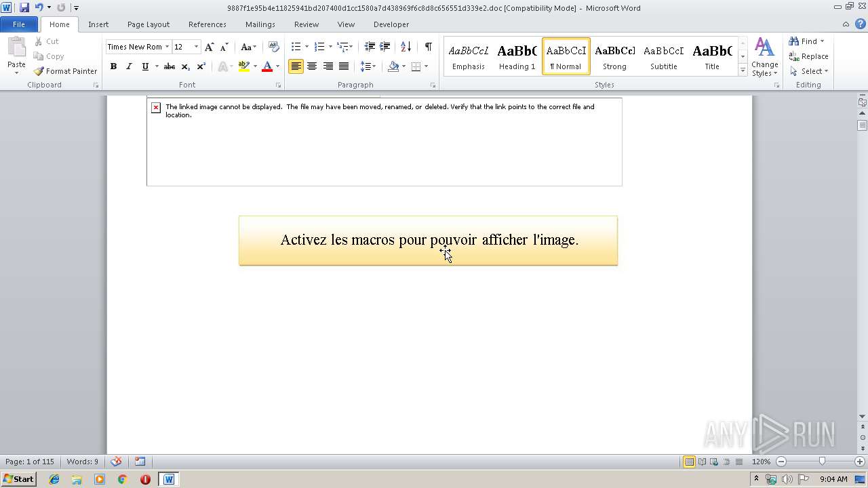This screenshot has height=488, width=868.
Task: Align text to the right
Action: pos(328,66)
